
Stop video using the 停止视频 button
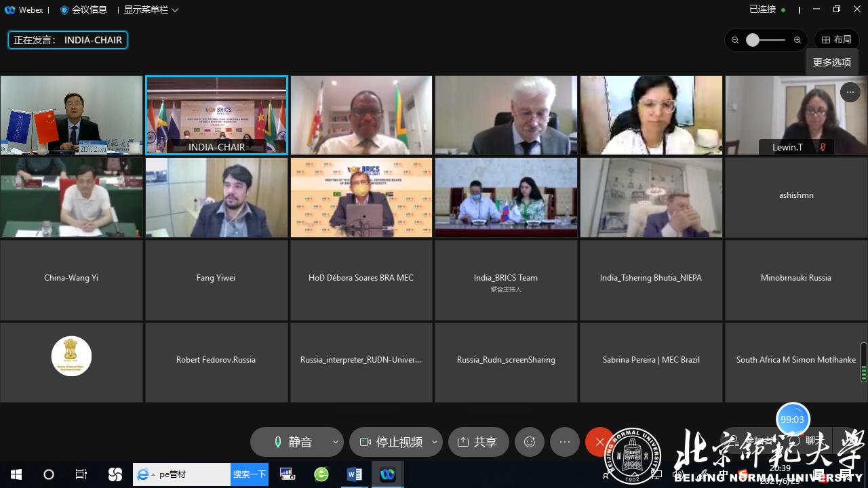(x=391, y=442)
